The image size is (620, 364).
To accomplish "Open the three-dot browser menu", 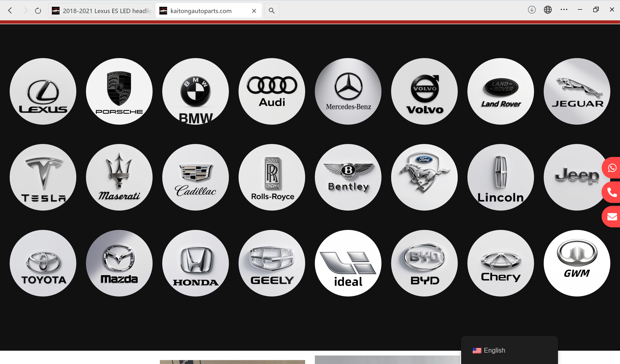I will (564, 10).
